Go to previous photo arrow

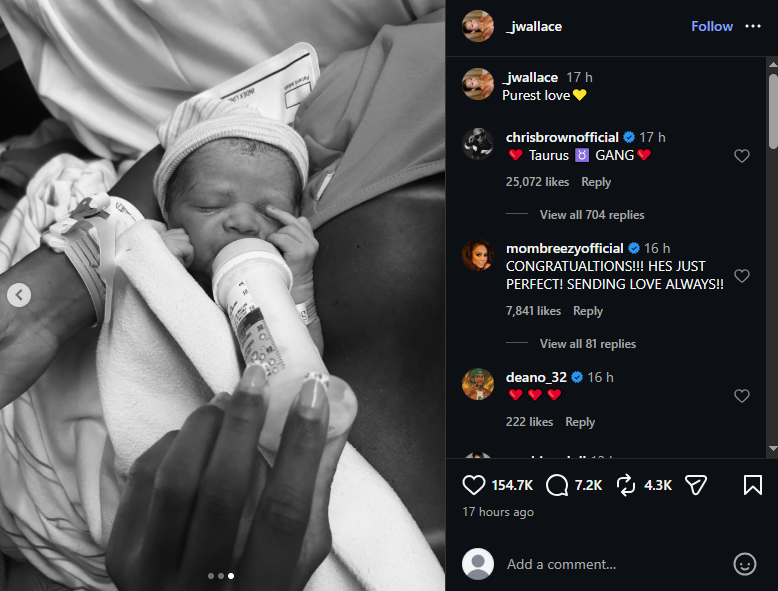pos(18,295)
